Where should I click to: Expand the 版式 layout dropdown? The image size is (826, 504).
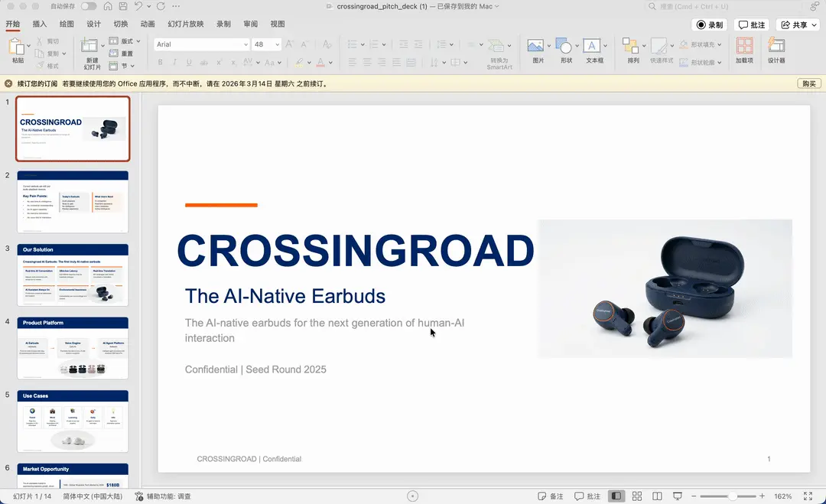[138, 41]
